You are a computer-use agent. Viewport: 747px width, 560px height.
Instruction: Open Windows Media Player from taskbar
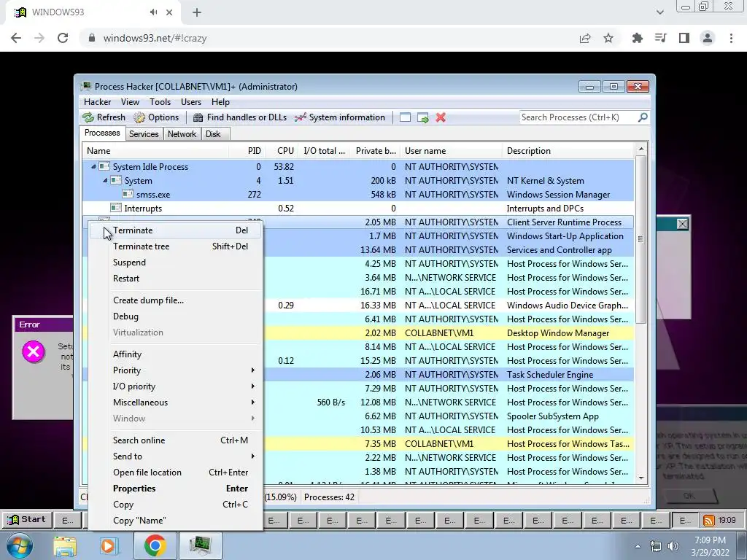[108, 545]
